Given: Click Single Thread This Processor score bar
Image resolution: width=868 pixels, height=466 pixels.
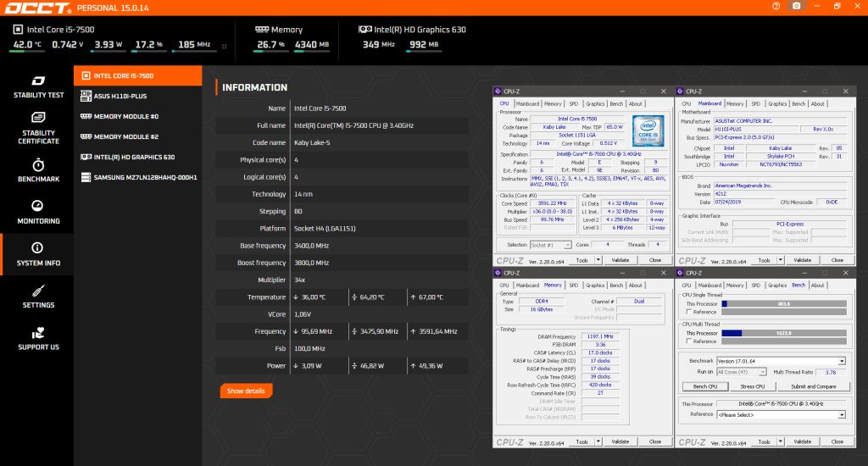Looking at the screenshot, I should coord(784,304).
